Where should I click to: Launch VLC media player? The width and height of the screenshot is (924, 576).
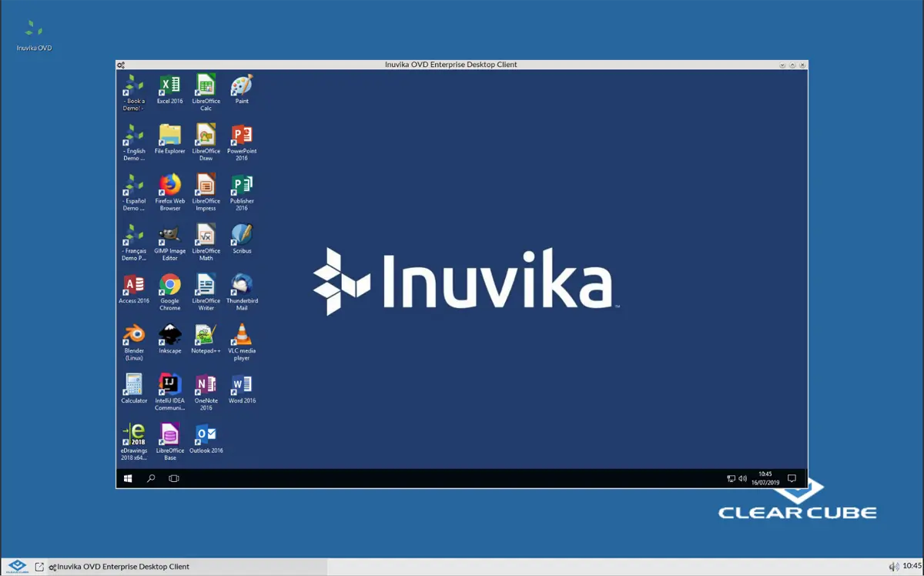pyautogui.click(x=242, y=343)
